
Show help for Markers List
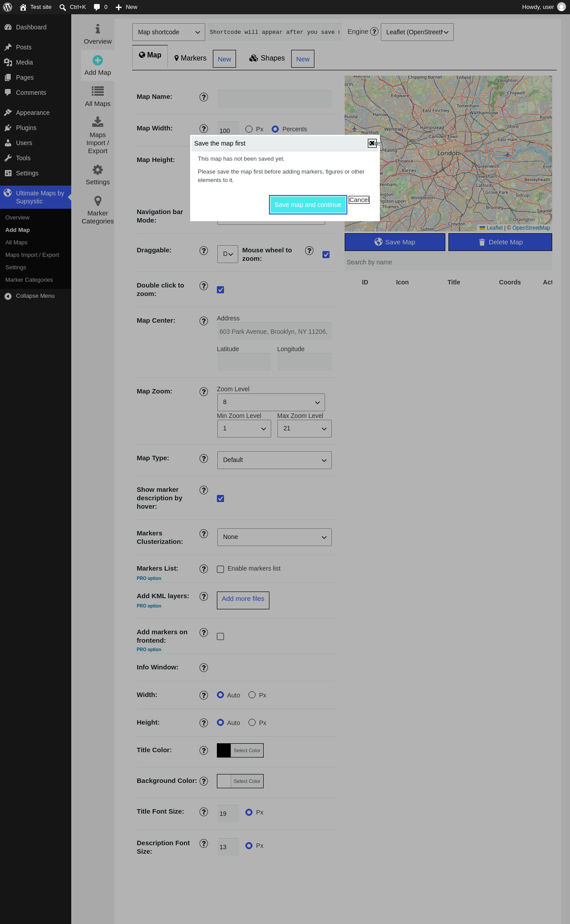[204, 569]
